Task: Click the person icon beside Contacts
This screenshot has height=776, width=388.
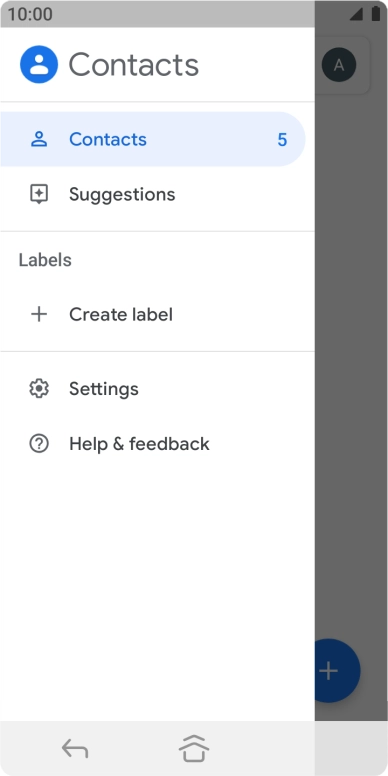Action: pos(39,140)
